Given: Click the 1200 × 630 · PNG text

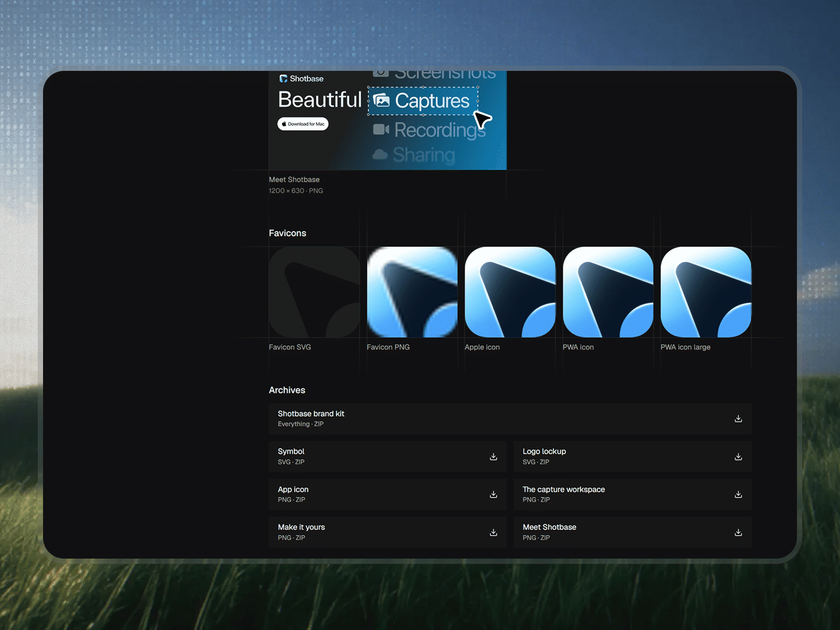Looking at the screenshot, I should click(x=296, y=191).
